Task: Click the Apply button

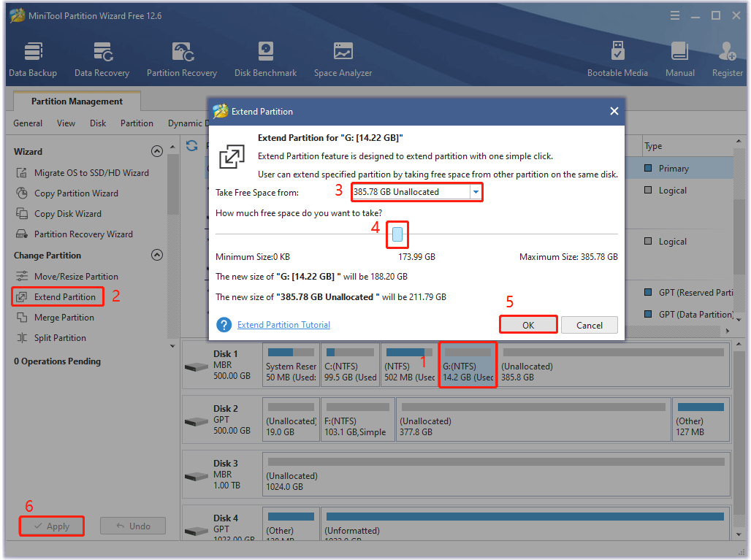Action: click(52, 526)
